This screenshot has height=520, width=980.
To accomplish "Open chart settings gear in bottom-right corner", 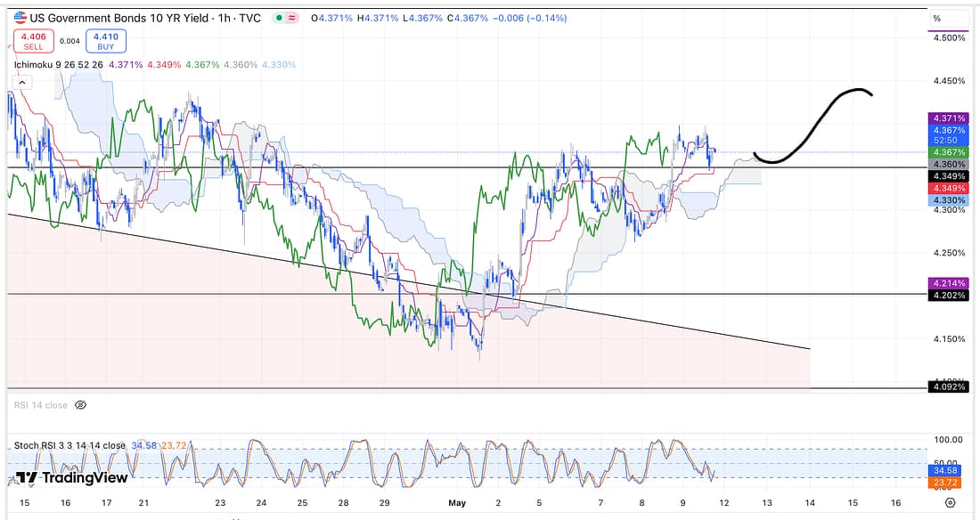I will [951, 502].
